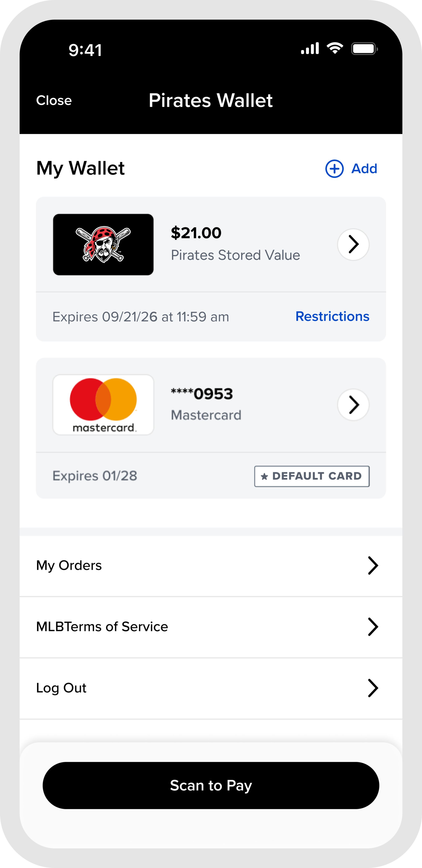The width and height of the screenshot is (422, 868).
Task: Tap the Mastercard logo card image
Action: pyautogui.click(x=103, y=405)
